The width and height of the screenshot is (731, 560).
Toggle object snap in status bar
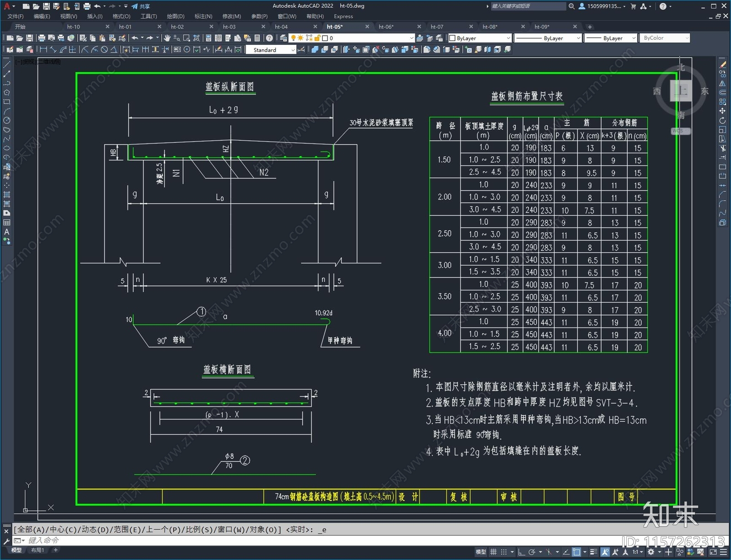[x=577, y=552]
